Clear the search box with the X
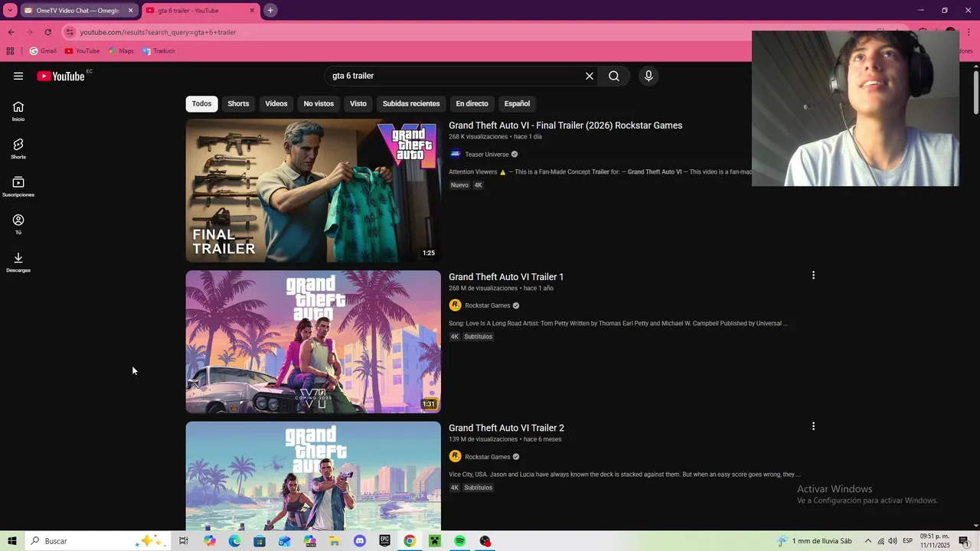Screen dimensions: 980x551 (590, 76)
